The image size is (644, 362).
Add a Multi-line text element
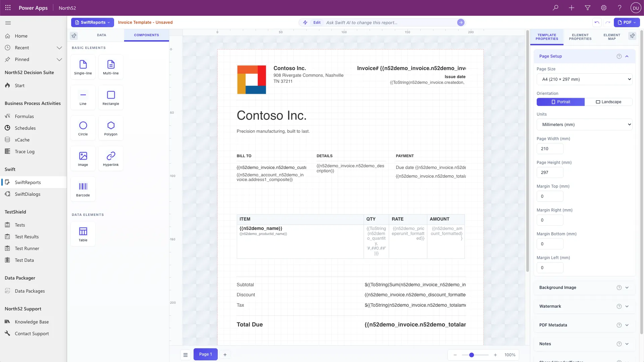pyautogui.click(x=111, y=67)
